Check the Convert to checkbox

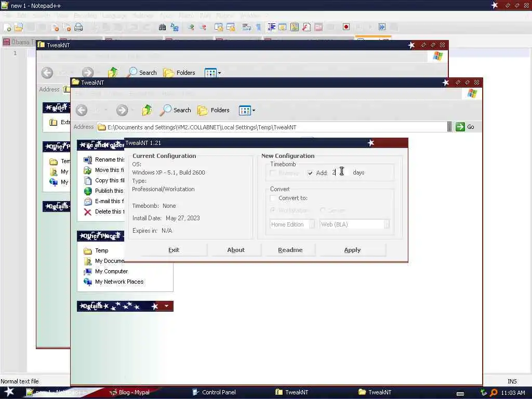click(x=273, y=198)
